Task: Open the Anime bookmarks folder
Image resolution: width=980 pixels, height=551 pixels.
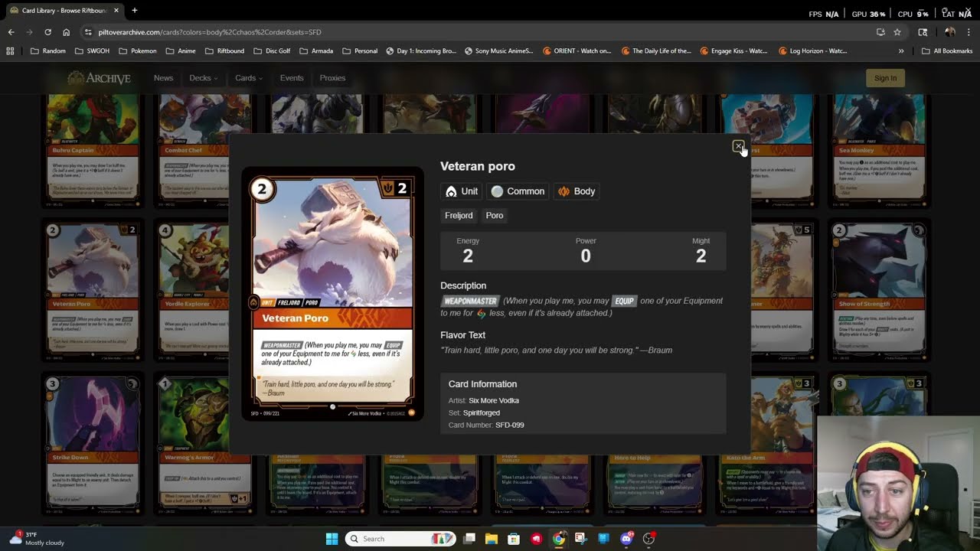Action: [x=181, y=51]
